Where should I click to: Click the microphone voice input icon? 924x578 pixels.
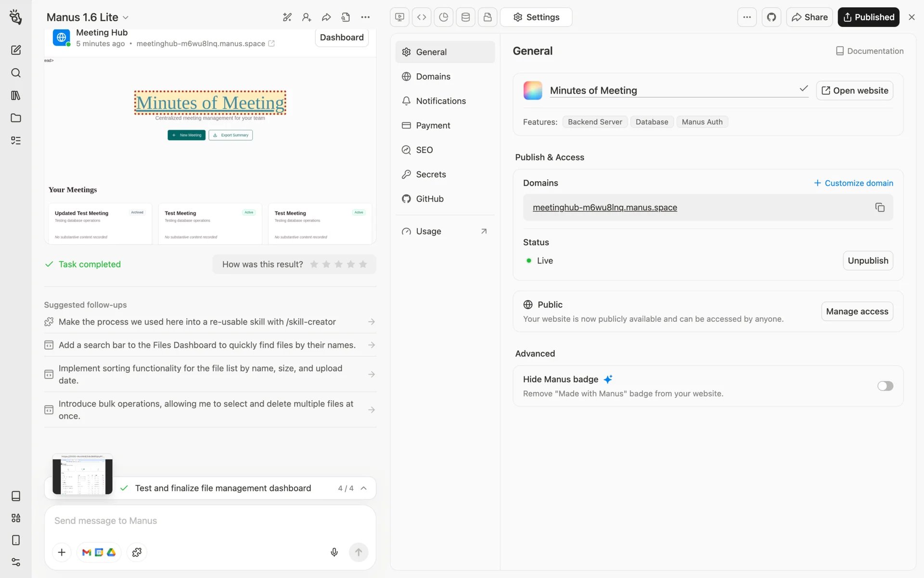pos(334,552)
